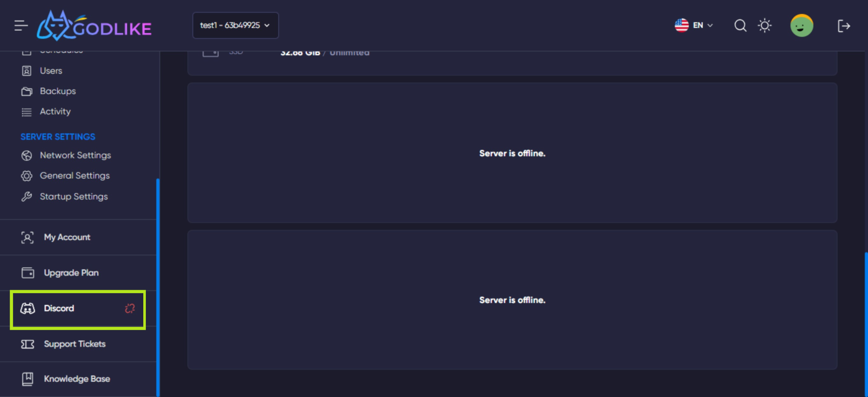Open the test1 server selector dropdown
868x397 pixels.
pos(236,25)
